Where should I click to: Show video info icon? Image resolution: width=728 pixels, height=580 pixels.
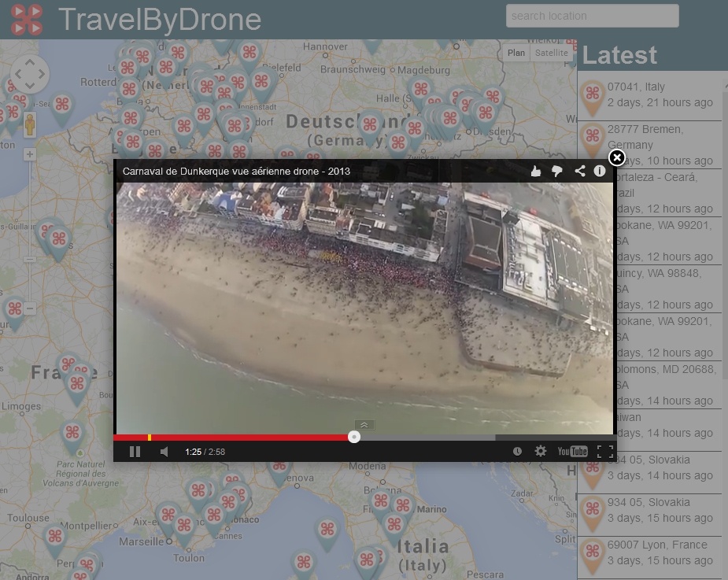click(x=600, y=171)
